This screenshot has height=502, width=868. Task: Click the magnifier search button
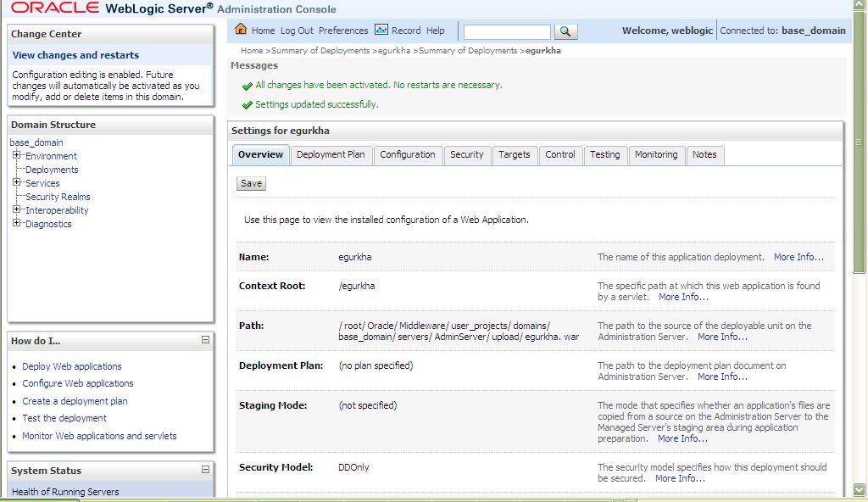565,31
